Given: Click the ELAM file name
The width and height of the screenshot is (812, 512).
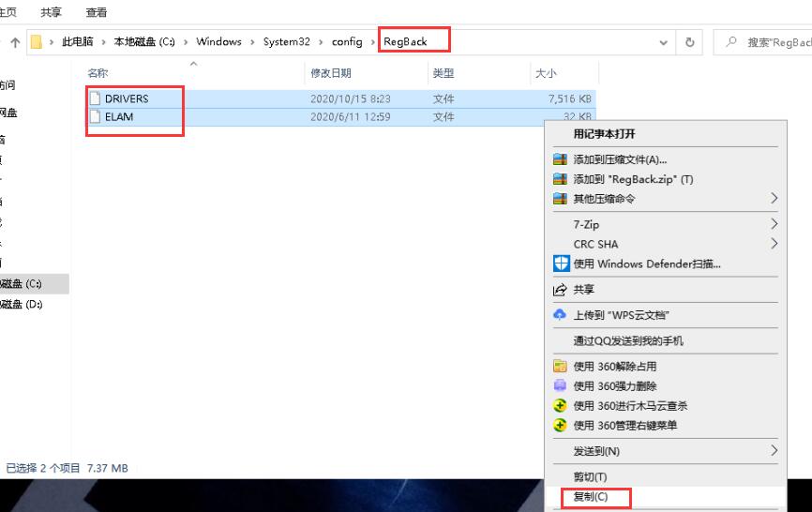Looking at the screenshot, I should click(119, 117).
